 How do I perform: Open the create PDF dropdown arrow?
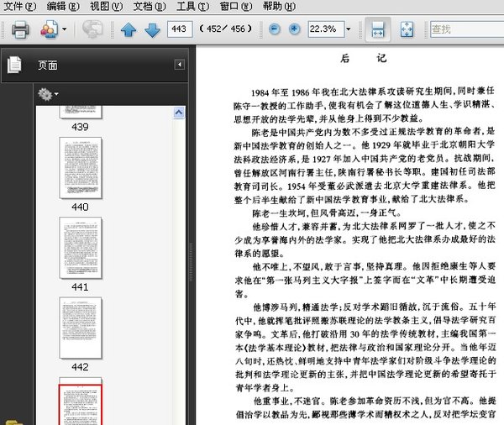(x=66, y=30)
